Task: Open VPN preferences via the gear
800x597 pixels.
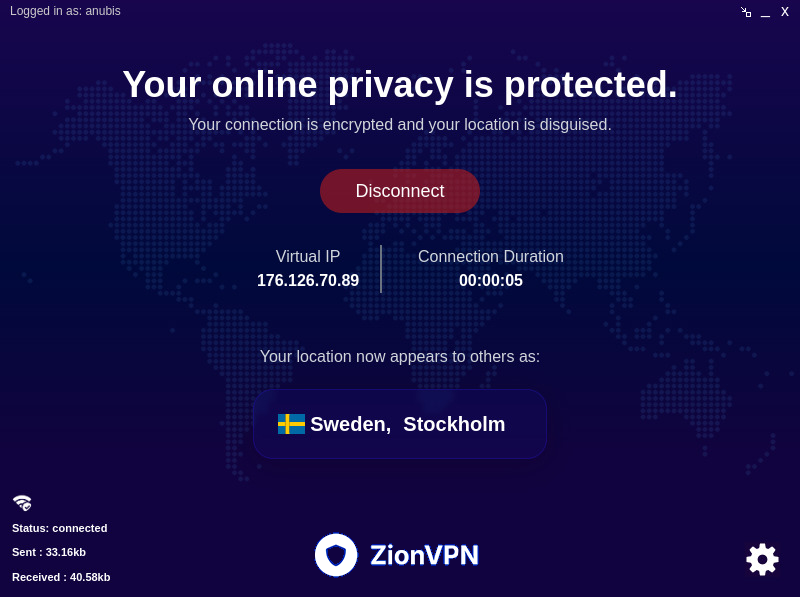Action: pyautogui.click(x=762, y=559)
